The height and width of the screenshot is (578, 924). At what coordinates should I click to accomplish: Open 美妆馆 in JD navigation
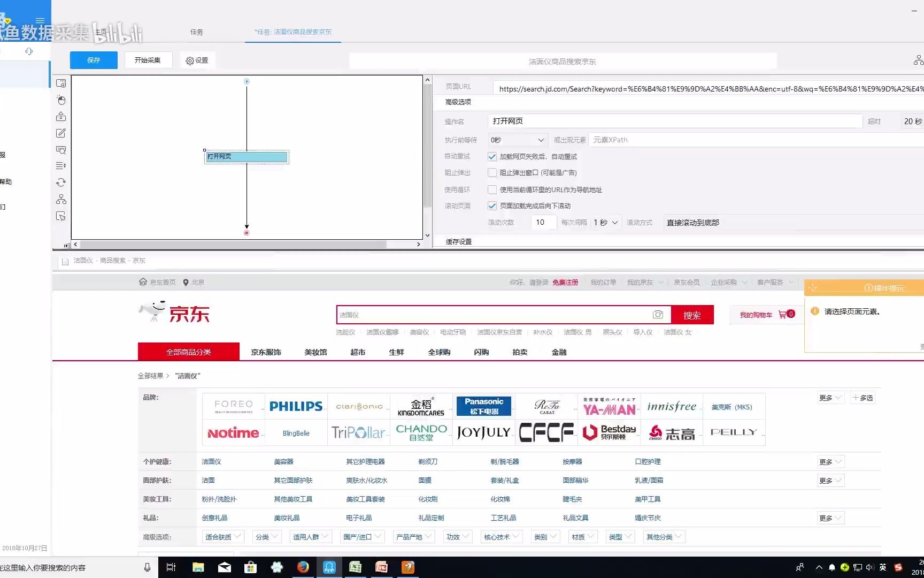[315, 352]
